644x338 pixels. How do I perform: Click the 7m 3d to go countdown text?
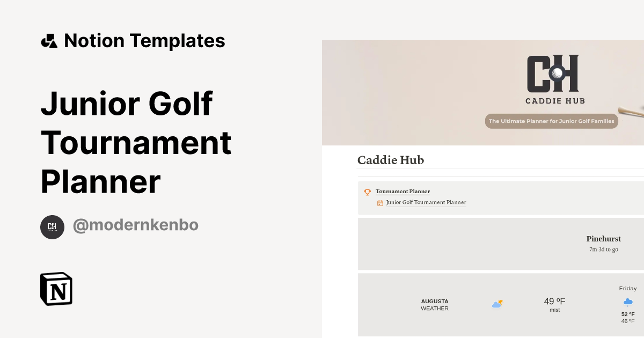pyautogui.click(x=603, y=249)
